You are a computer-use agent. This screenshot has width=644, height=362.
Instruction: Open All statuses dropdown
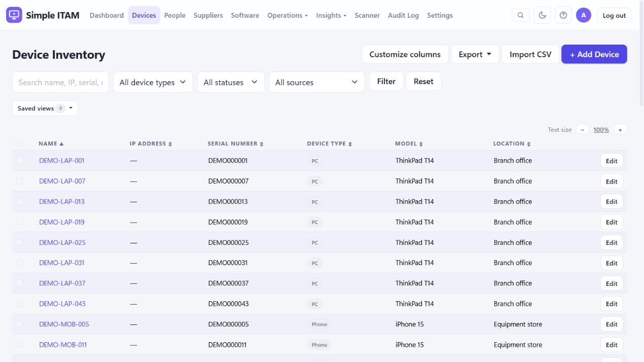231,82
